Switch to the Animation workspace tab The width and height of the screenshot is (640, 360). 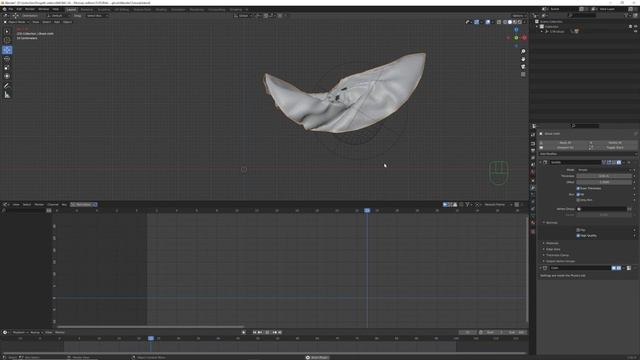(x=178, y=9)
